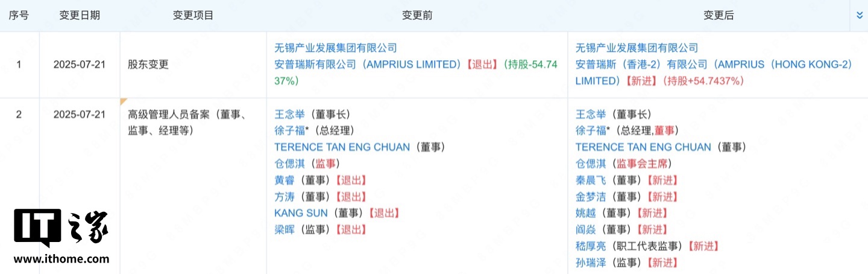Open 无锡产业发展集团有限公司 link in 变更前 column
The width and height of the screenshot is (868, 274).
(x=335, y=48)
